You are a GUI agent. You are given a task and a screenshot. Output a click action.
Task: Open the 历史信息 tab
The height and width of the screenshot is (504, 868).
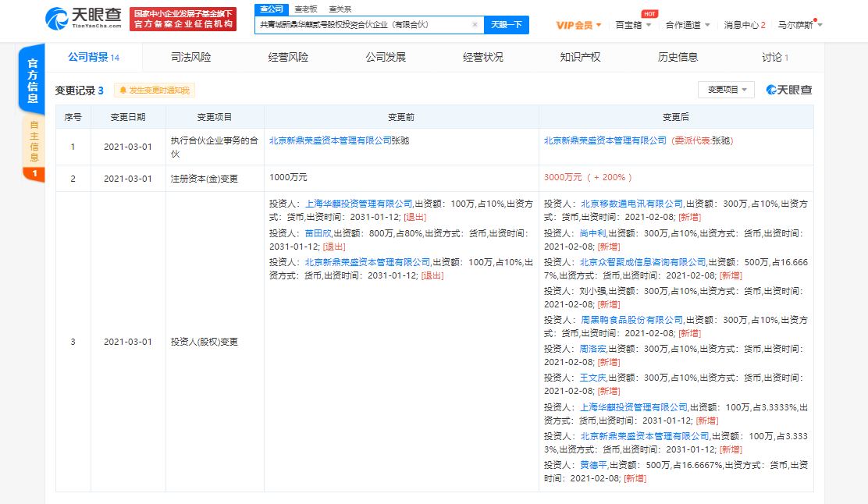tap(678, 56)
